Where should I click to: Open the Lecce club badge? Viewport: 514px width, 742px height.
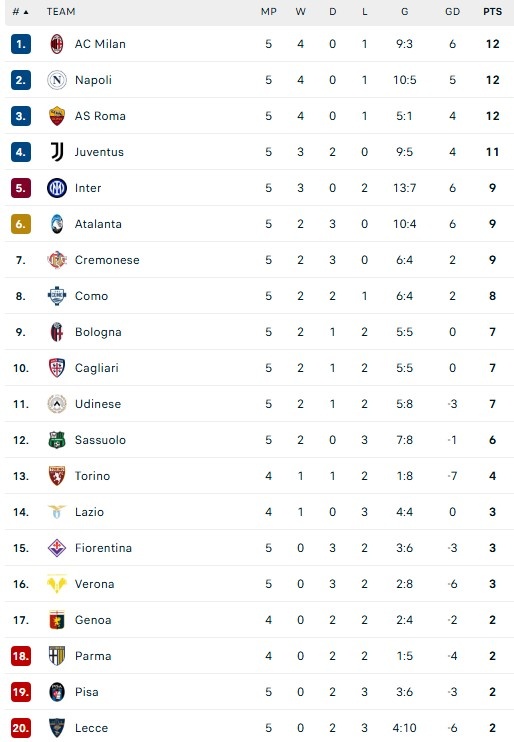[x=57, y=728]
